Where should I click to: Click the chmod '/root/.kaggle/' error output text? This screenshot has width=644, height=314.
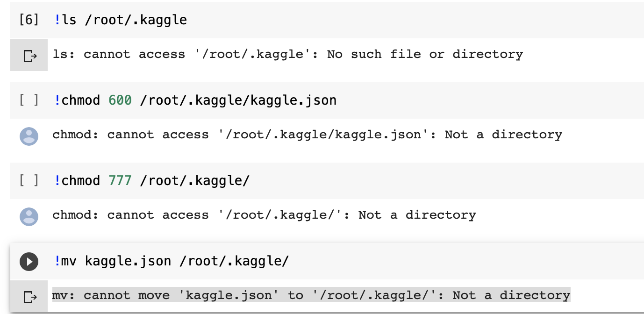point(265,215)
